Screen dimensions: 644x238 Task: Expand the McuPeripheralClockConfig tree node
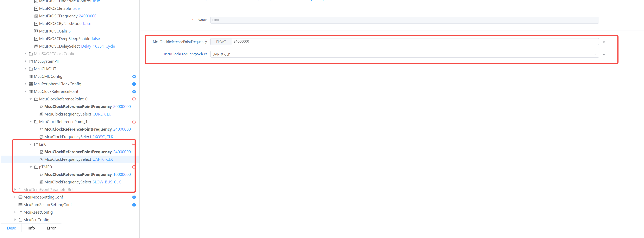click(x=26, y=84)
